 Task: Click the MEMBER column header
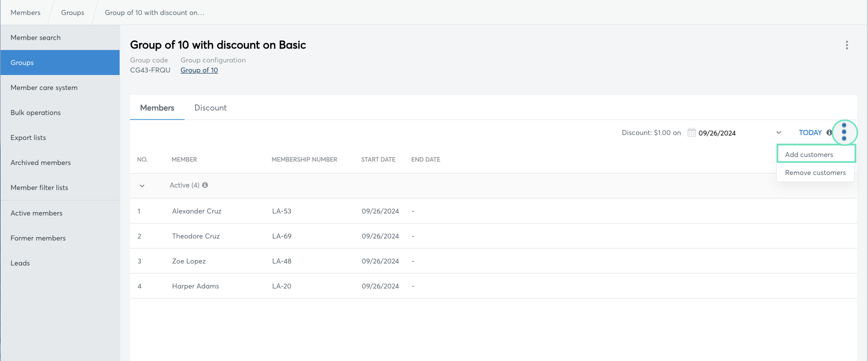[184, 159]
